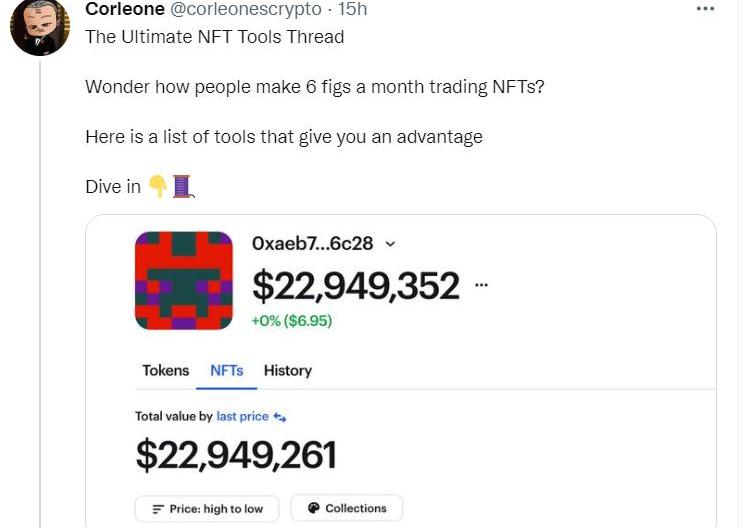
Task: Click the +0% ($6.95) change indicator
Action: pos(292,321)
